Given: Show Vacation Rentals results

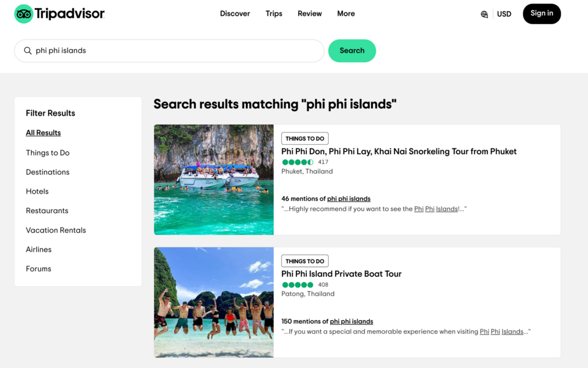Looking at the screenshot, I should point(56,230).
